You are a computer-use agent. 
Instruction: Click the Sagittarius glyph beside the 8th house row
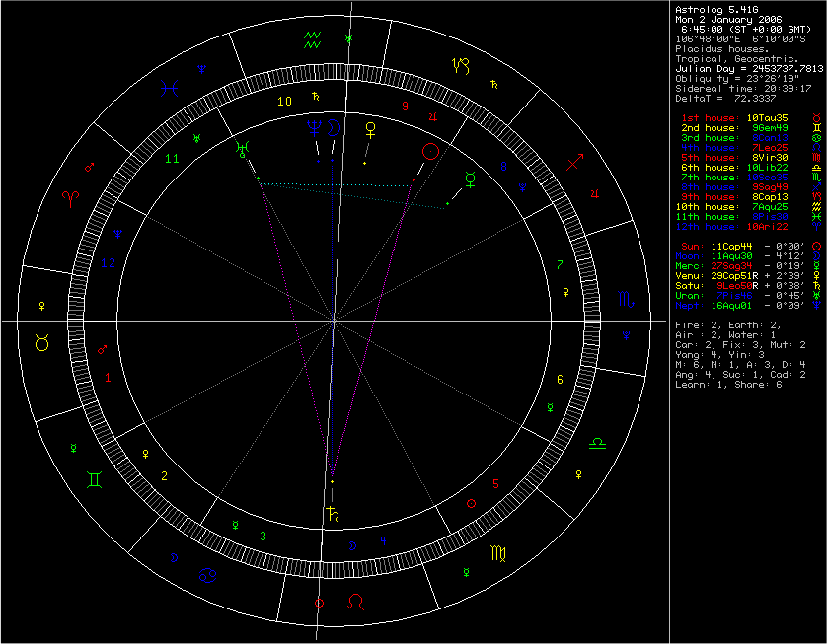[x=817, y=187]
